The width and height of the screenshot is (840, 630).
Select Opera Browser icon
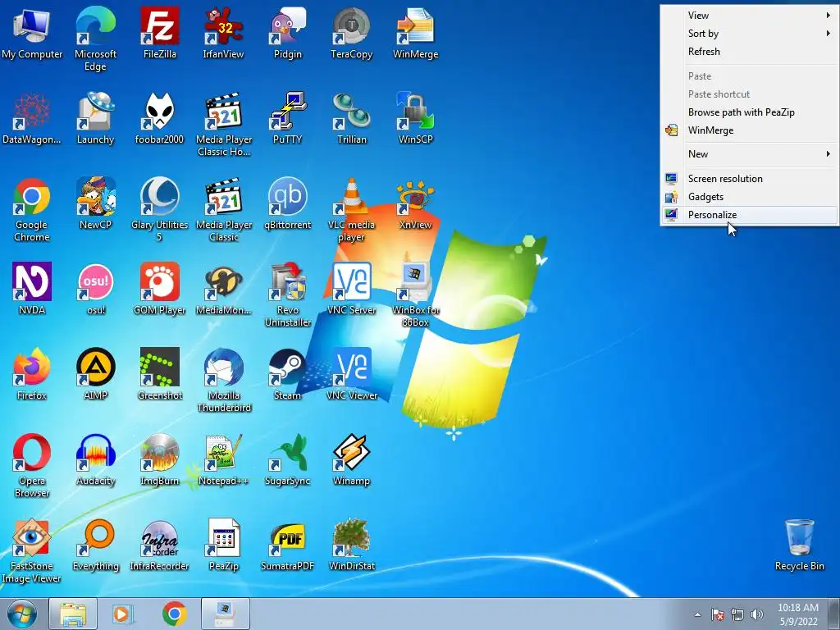(x=32, y=466)
